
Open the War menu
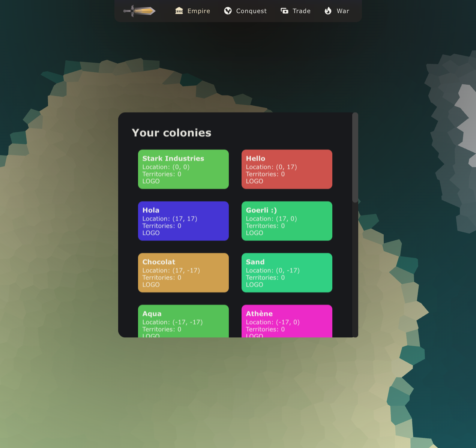click(x=337, y=11)
